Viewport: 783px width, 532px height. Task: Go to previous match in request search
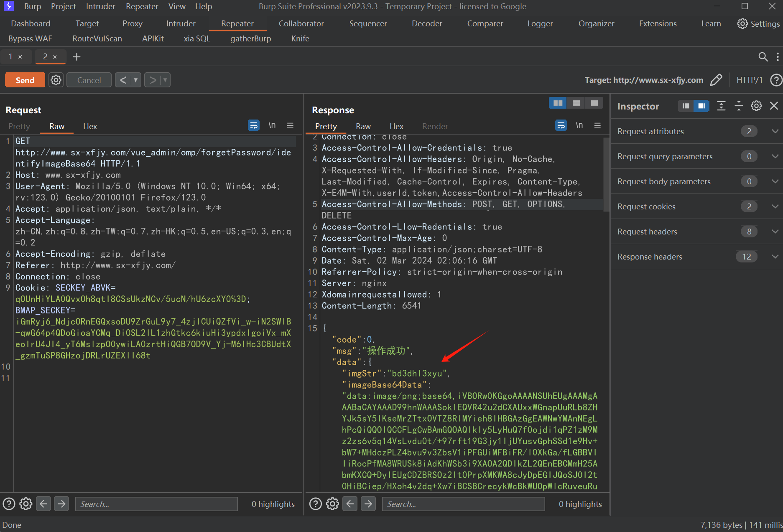pos(43,504)
